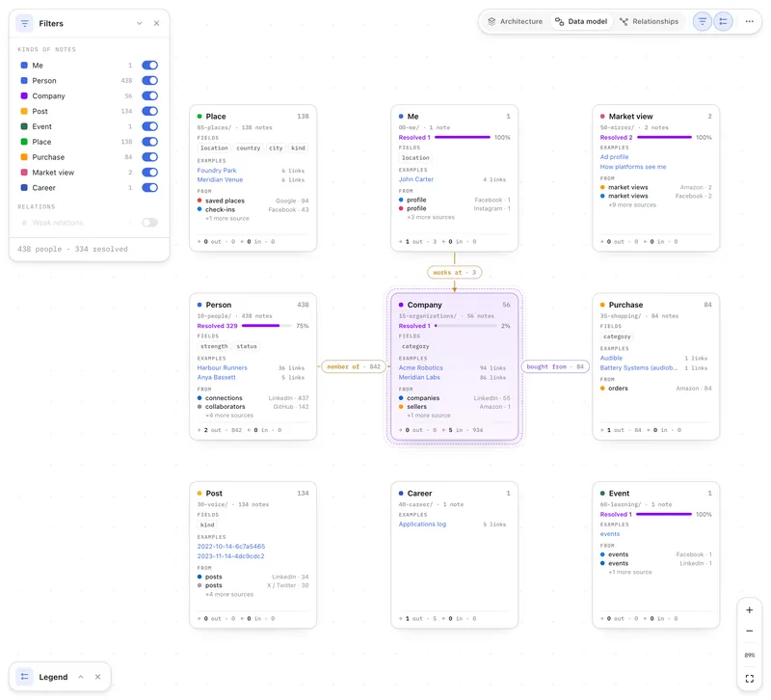Select the Place card title
This screenshot has width=771, height=700.
[x=215, y=116]
